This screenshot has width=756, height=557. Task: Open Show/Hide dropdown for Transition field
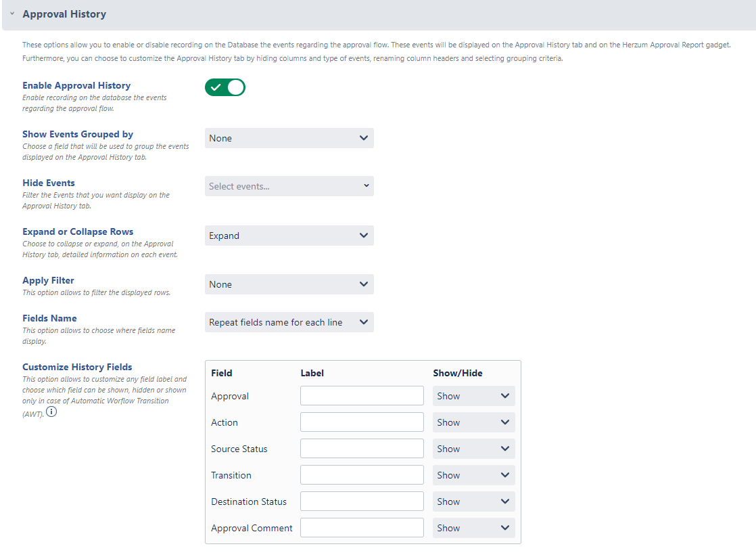pyautogui.click(x=474, y=475)
